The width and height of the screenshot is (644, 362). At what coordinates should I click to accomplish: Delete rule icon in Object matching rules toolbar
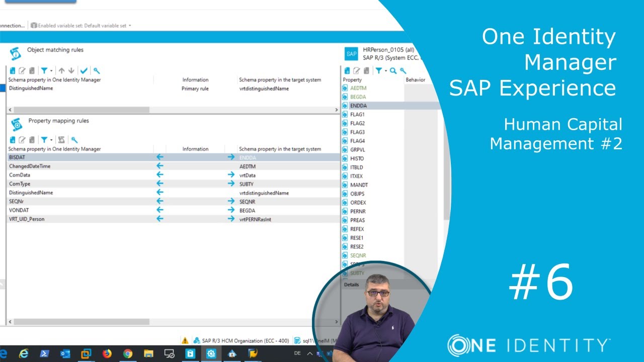point(31,71)
